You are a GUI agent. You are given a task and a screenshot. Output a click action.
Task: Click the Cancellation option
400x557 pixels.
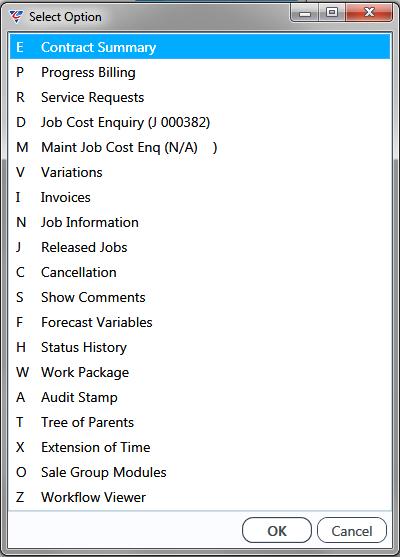(200, 272)
